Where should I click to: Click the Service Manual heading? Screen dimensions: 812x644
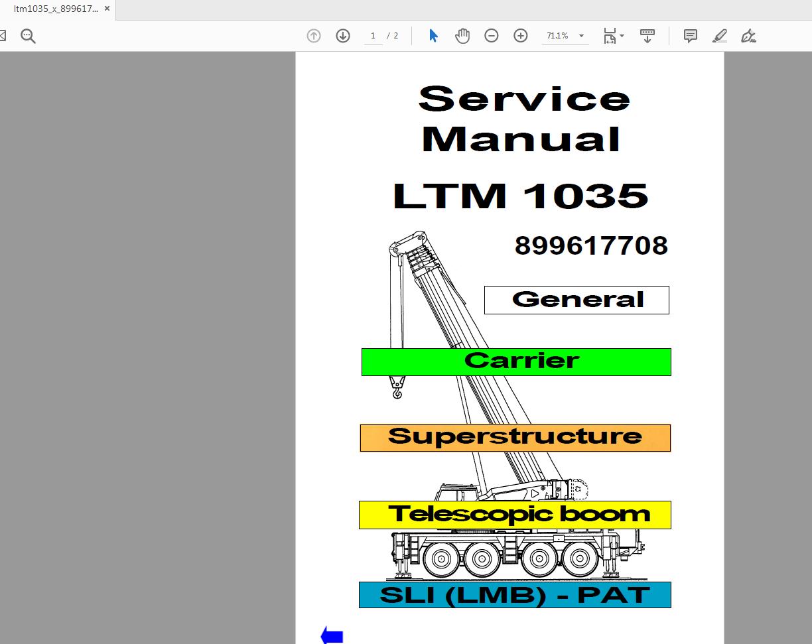click(523, 119)
